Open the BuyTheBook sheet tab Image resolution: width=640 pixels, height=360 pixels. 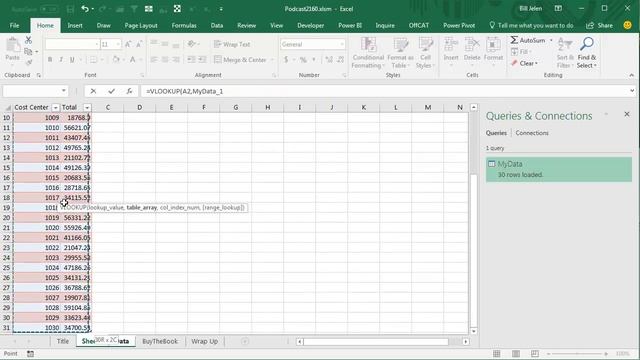(160, 341)
